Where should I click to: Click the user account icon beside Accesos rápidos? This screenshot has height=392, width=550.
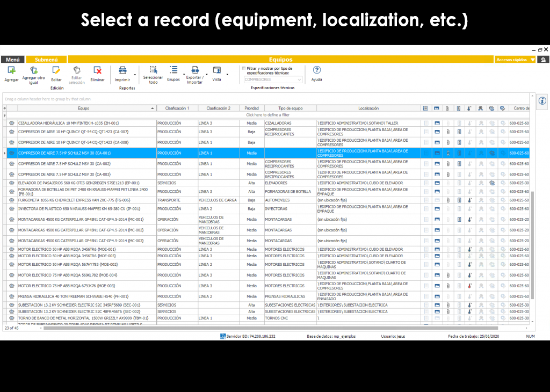pos(544,60)
